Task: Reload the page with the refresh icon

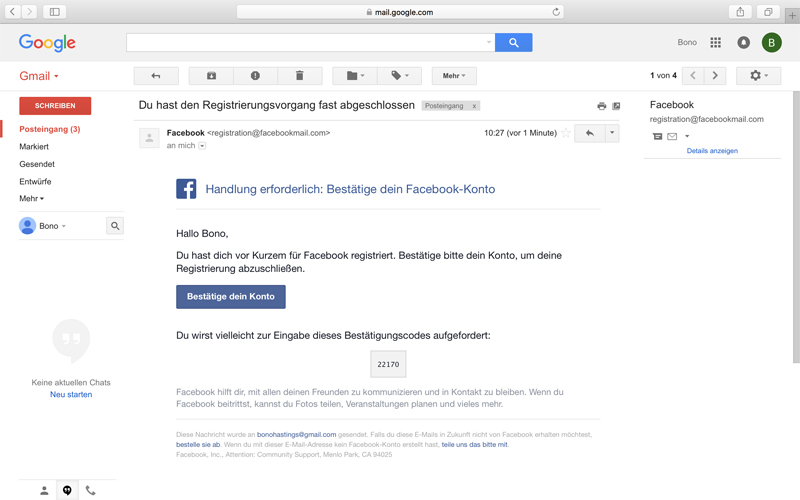Action: tap(556, 12)
